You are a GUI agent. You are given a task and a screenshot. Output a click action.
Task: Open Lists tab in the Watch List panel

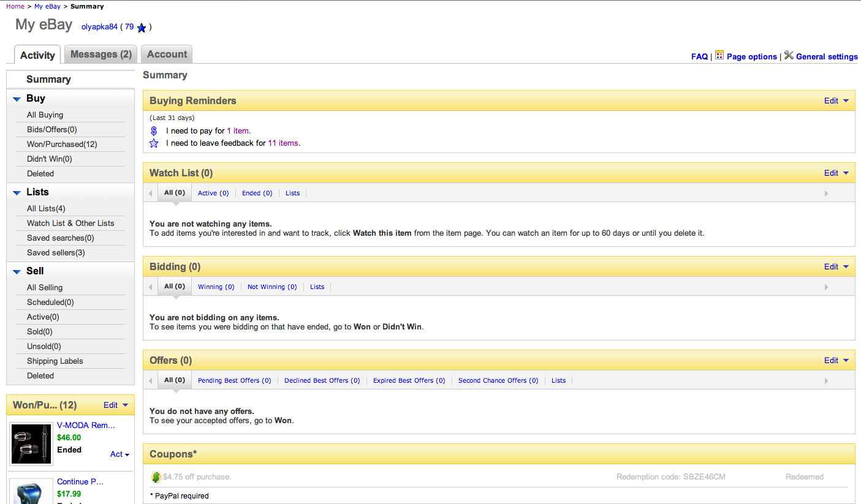[293, 194]
